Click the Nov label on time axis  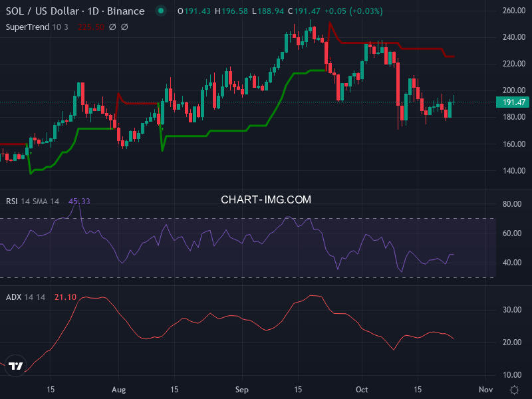coord(485,389)
